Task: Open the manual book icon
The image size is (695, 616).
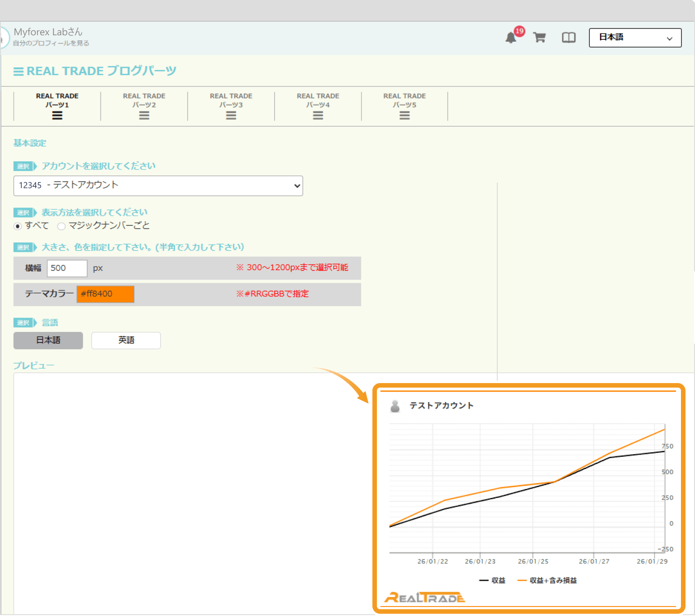Action: click(568, 38)
